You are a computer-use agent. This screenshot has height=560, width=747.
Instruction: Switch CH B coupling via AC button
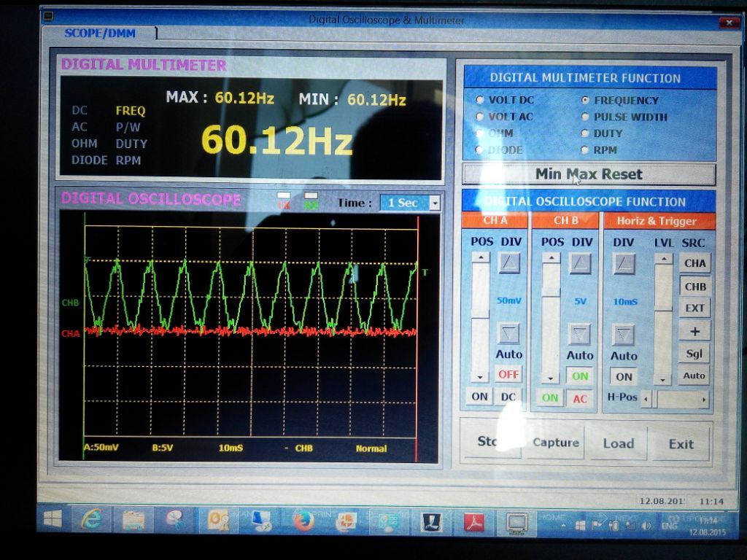pos(580,398)
